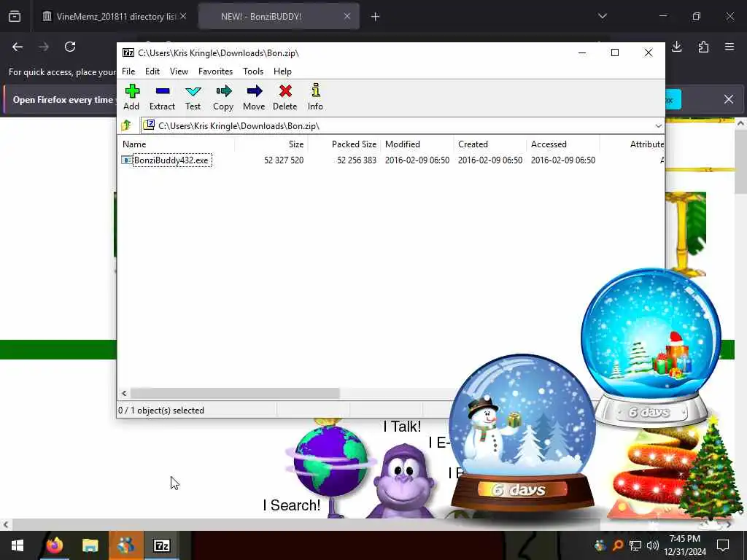Click the Add toolbar icon in 7-Zip
Screen dimensions: 747x560
[x=131, y=97]
